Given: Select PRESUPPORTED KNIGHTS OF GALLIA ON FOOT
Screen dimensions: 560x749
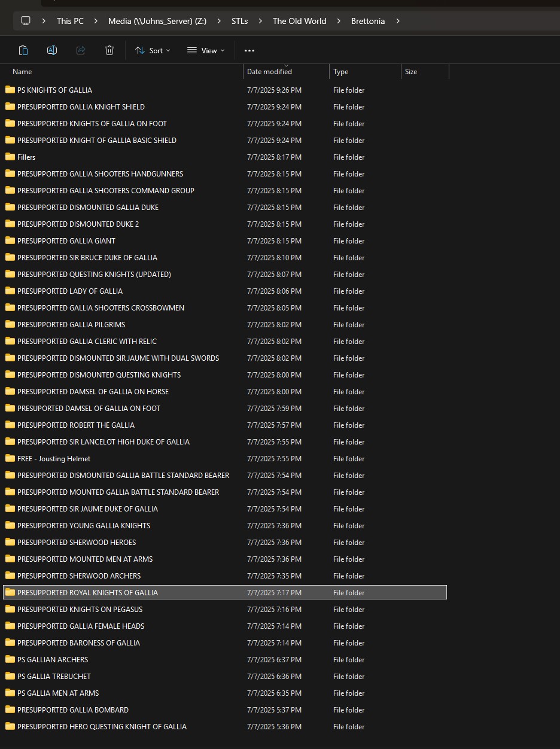Looking at the screenshot, I should (x=92, y=123).
